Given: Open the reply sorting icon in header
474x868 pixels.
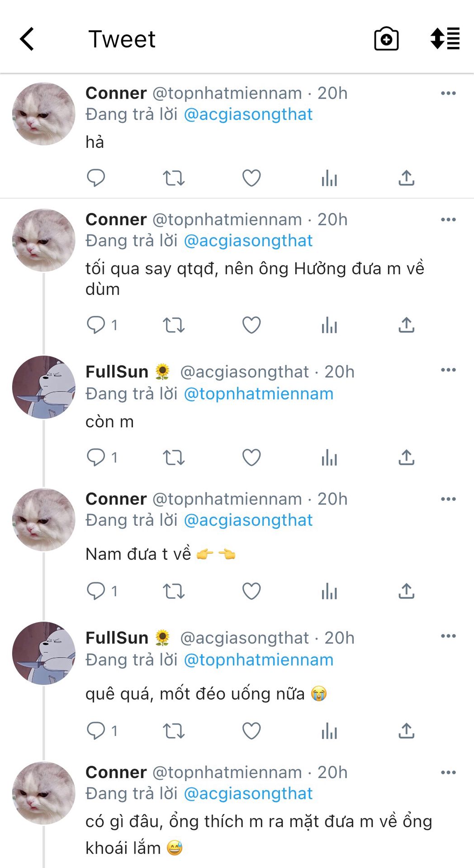Looking at the screenshot, I should pos(445,39).
